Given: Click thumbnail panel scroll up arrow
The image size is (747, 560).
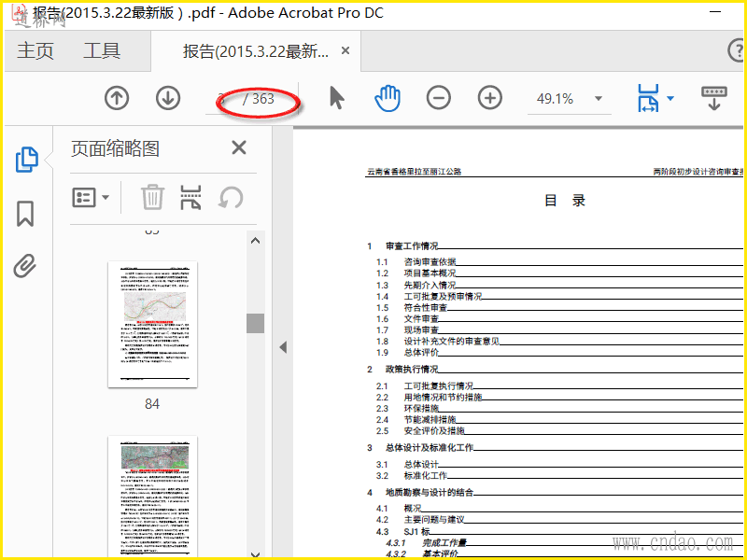Looking at the screenshot, I should (255, 241).
